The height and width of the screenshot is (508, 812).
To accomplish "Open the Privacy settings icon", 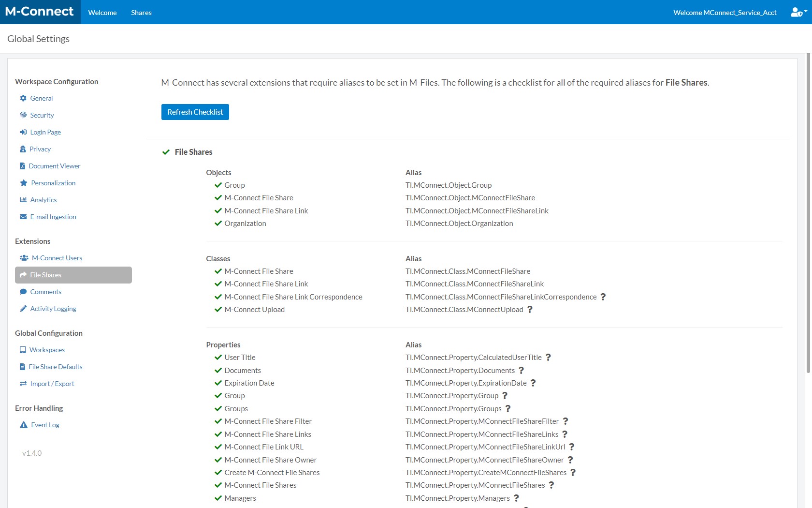I will point(23,149).
